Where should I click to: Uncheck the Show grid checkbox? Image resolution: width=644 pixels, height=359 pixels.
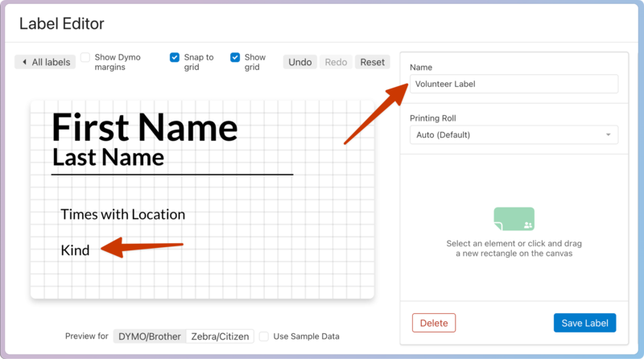pyautogui.click(x=235, y=58)
